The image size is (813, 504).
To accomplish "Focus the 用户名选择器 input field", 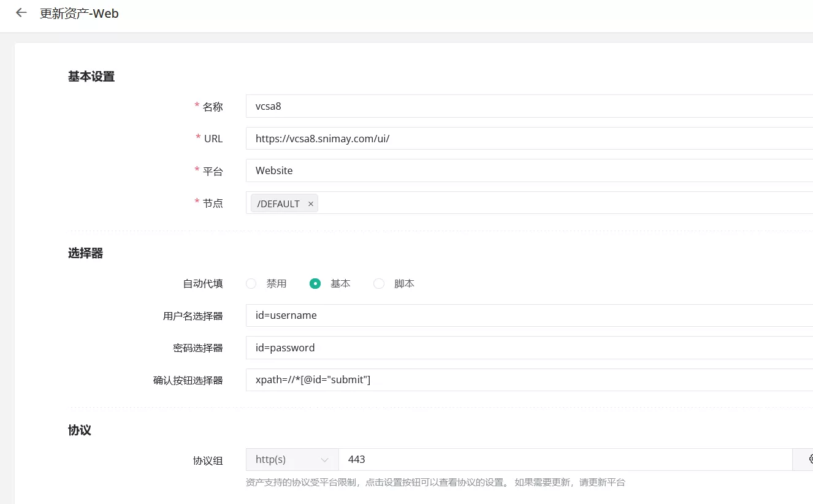I will pyautogui.click(x=527, y=315).
